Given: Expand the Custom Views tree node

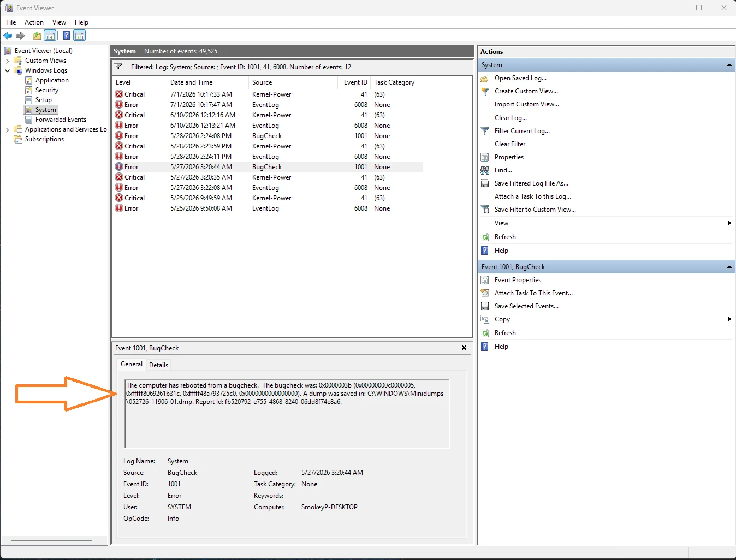Looking at the screenshot, I should [7, 61].
